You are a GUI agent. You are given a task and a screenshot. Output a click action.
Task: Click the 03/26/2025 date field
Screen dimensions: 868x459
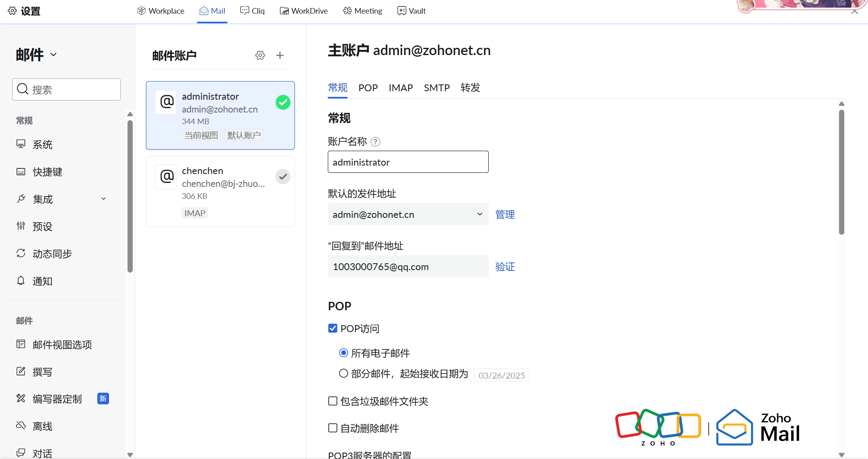(x=502, y=375)
